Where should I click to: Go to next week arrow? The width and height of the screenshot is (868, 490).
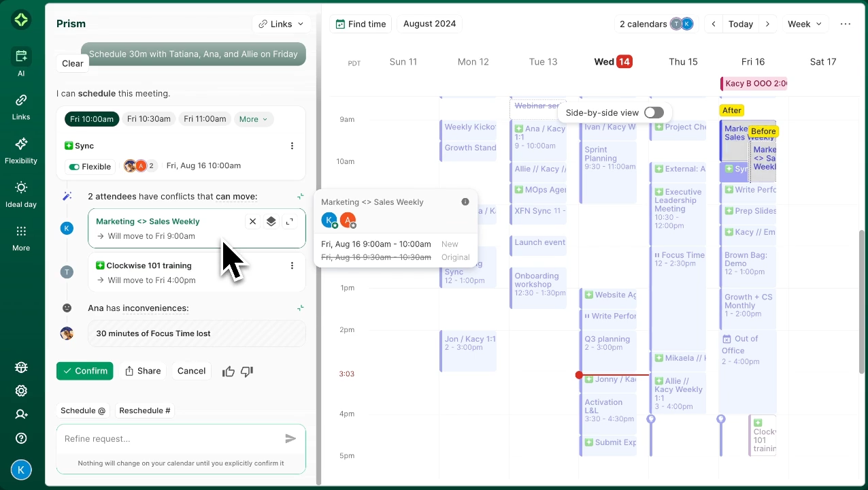click(767, 24)
